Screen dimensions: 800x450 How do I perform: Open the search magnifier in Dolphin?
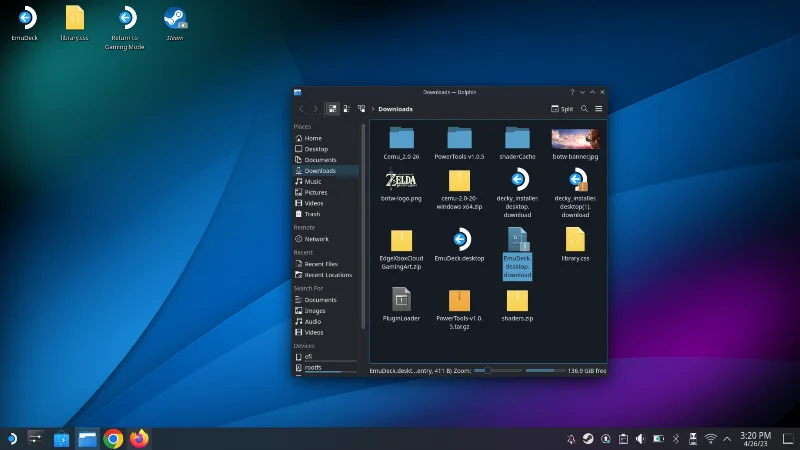click(584, 109)
